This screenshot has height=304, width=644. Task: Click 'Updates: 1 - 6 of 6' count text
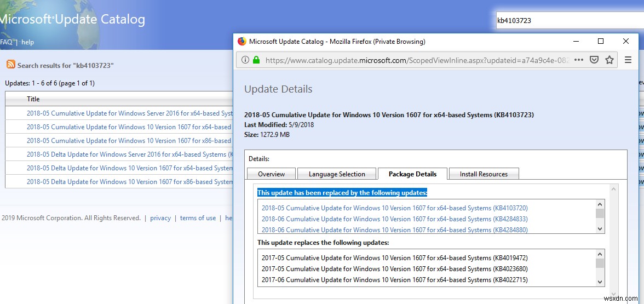coord(50,83)
